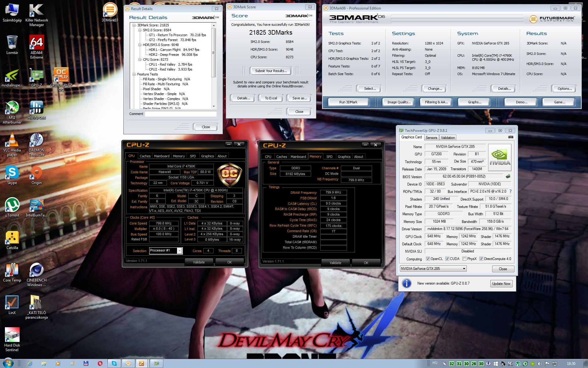Click Validate in the left CPU-Z window

click(x=199, y=262)
